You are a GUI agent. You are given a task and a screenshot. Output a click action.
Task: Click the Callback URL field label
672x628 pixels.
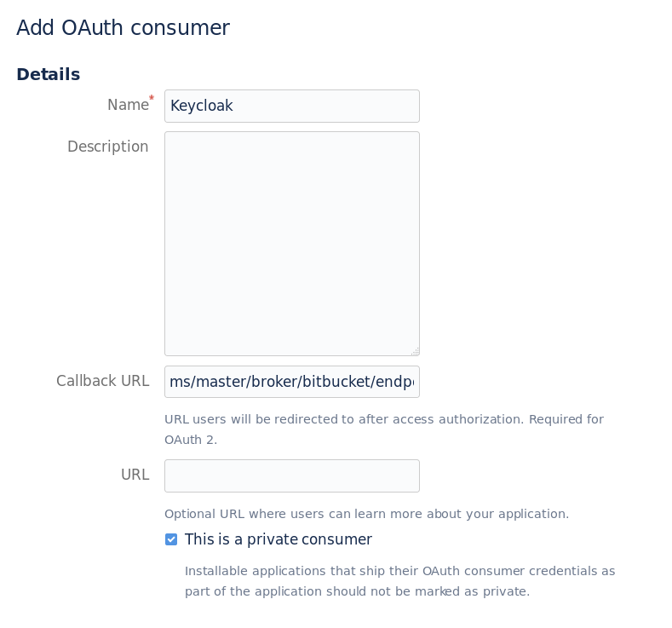pos(102,381)
